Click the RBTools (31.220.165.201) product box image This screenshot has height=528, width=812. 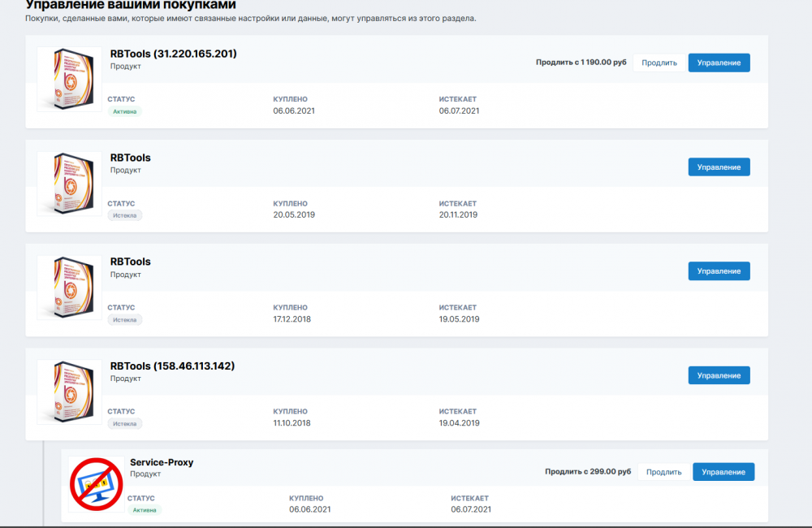(69, 79)
